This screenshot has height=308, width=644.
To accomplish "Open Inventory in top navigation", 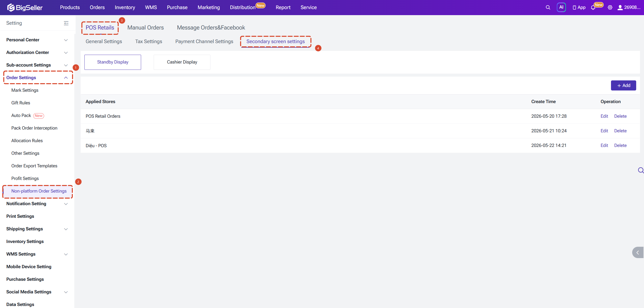I will pos(125,8).
